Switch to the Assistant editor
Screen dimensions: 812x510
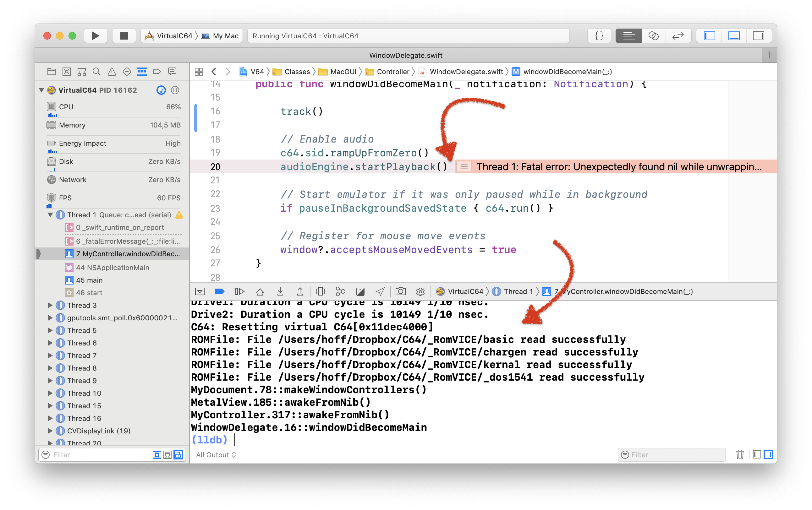tap(653, 36)
